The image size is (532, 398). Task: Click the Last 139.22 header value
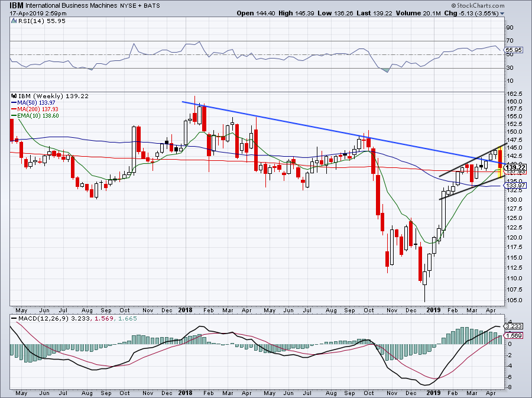(x=374, y=13)
